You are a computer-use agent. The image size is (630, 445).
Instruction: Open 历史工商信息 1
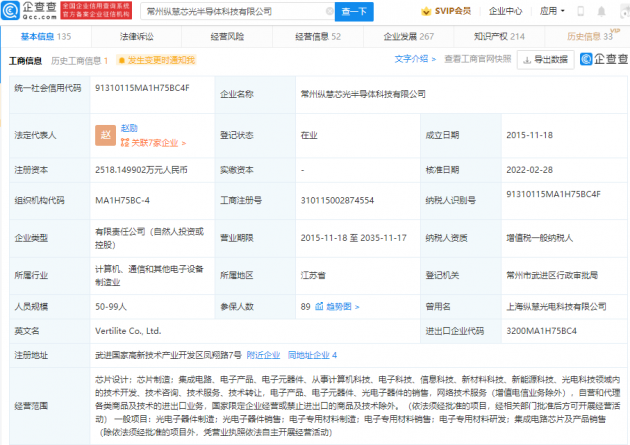[x=80, y=61]
